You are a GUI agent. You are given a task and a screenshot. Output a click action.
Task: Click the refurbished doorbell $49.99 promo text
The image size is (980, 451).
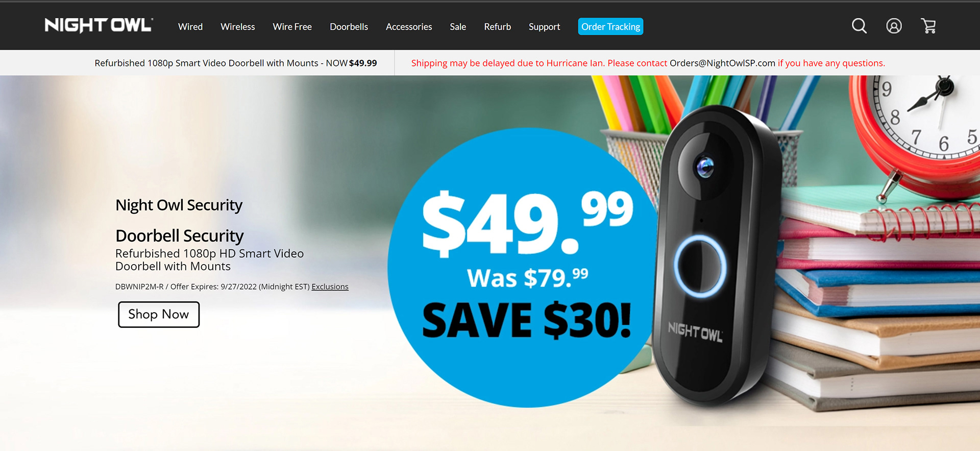point(236,63)
